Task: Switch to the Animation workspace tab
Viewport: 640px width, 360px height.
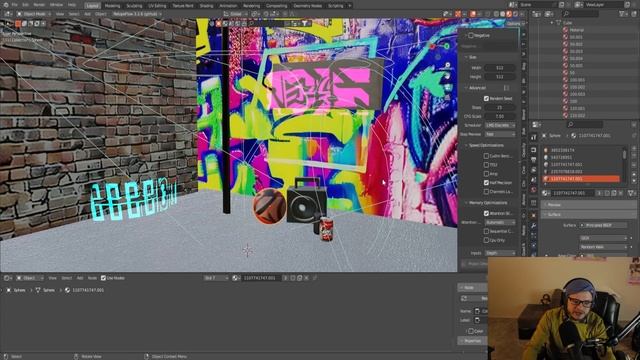Action: (x=228, y=6)
